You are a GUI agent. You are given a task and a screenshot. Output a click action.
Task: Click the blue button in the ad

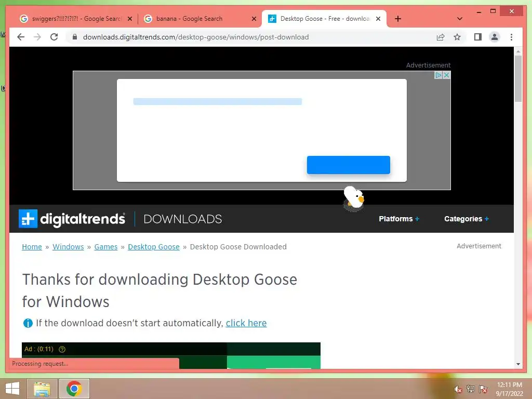(349, 165)
